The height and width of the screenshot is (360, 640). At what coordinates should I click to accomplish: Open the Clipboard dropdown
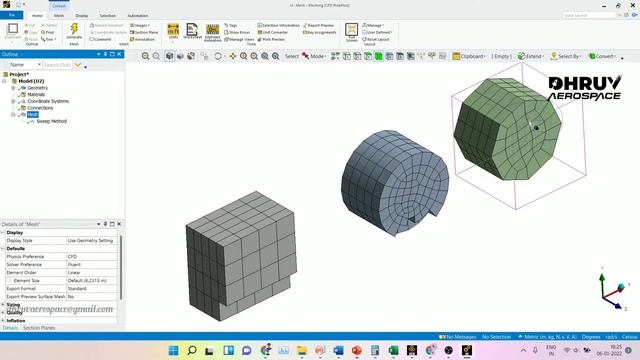(469, 56)
